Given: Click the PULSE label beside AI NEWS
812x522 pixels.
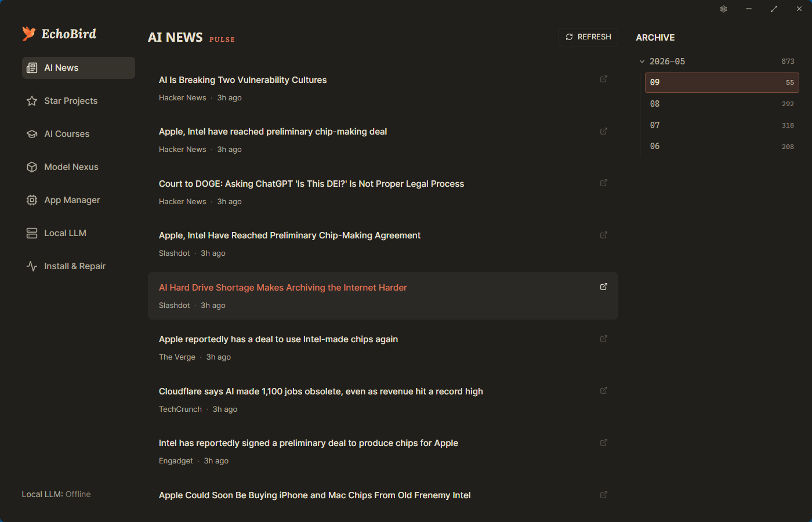Looking at the screenshot, I should click(222, 39).
